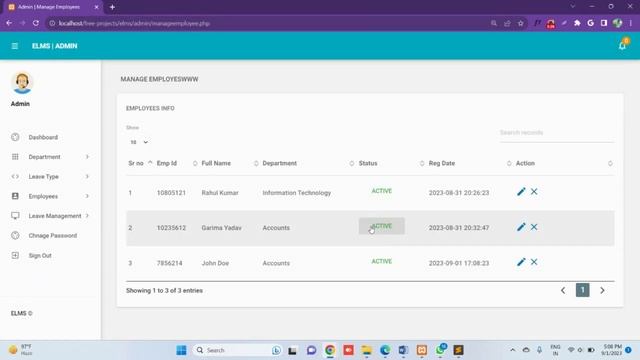This screenshot has width=640, height=360.
Task: Sort the table by Emp Id
Action: coord(176,163)
